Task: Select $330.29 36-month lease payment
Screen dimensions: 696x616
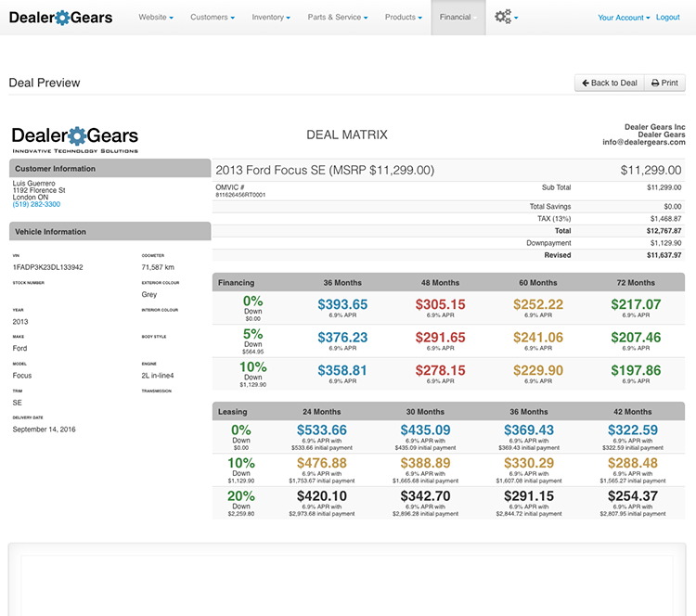Action: (528, 463)
